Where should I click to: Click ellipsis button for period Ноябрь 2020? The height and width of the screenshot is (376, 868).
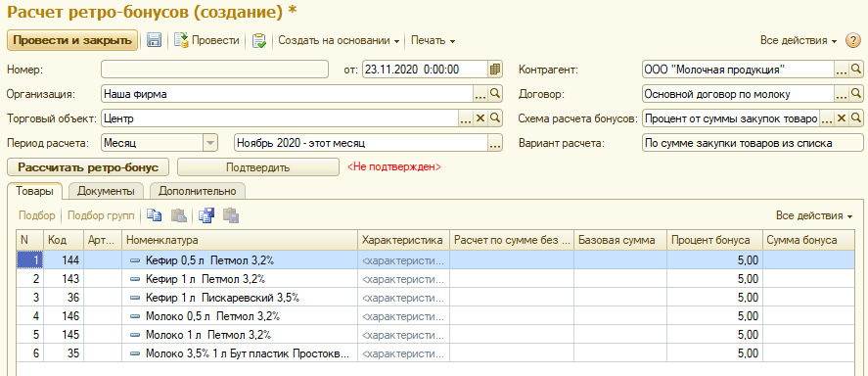click(x=495, y=142)
